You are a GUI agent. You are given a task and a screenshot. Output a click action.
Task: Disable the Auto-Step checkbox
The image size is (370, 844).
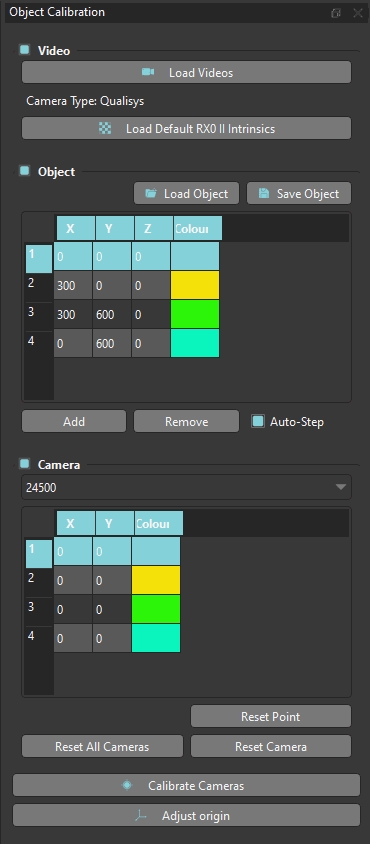259,421
